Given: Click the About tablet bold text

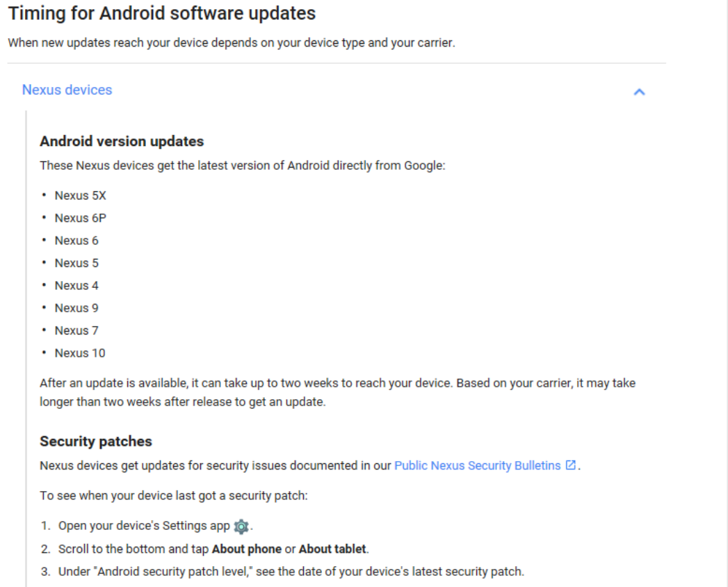Looking at the screenshot, I should 332,549.
